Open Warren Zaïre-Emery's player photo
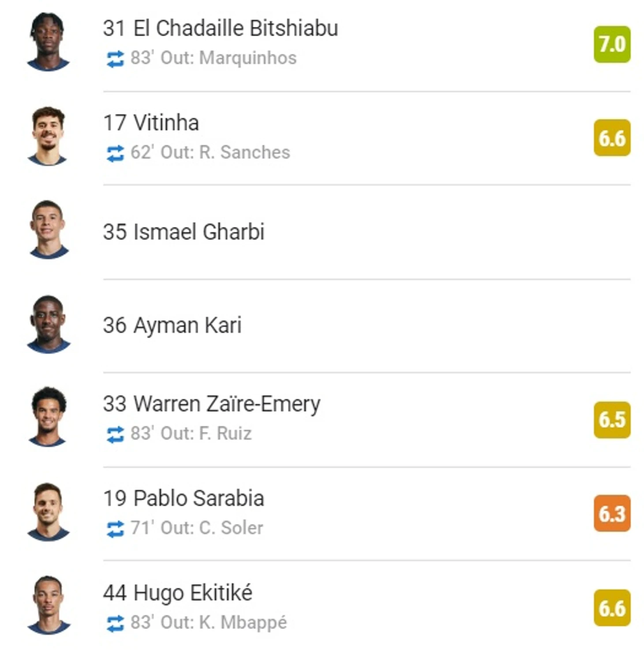Image resolution: width=644 pixels, height=670 pixels. 48,417
